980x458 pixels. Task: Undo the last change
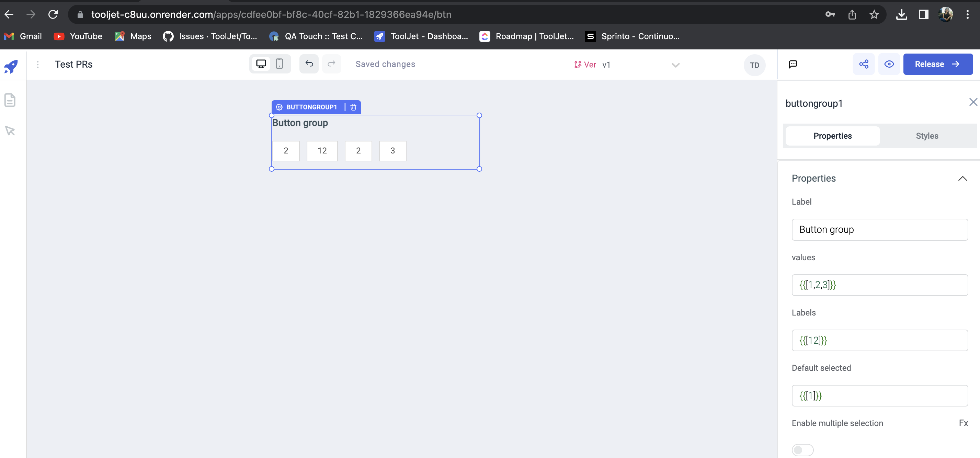pos(309,64)
